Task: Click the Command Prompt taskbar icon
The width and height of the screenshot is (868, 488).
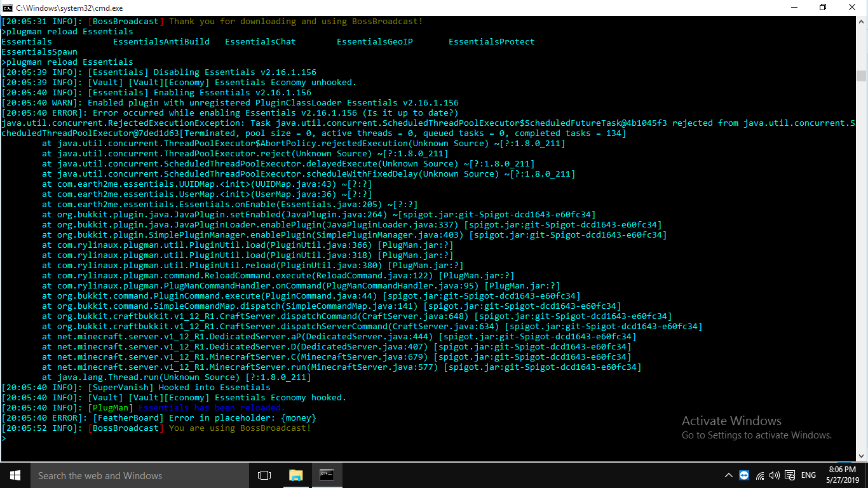Action: tap(327, 475)
